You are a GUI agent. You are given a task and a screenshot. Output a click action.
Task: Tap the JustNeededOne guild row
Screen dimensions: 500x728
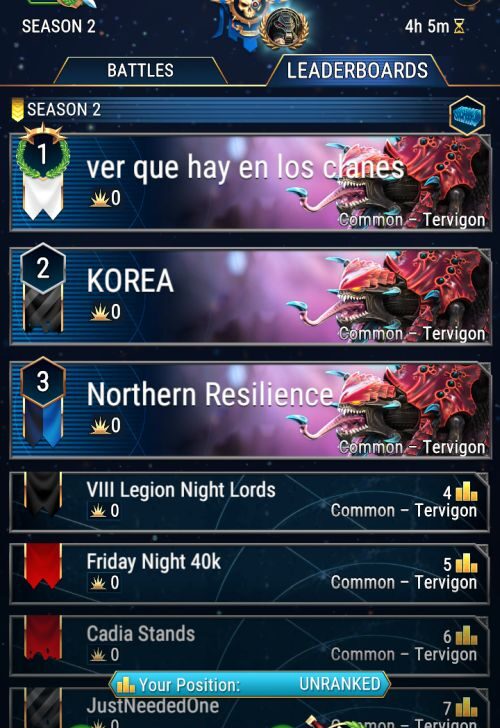(x=249, y=708)
